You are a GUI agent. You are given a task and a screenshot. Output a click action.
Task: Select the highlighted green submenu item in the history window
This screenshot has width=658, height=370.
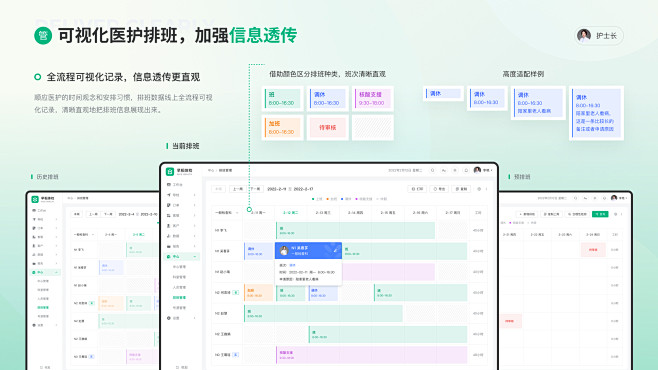pos(43,307)
